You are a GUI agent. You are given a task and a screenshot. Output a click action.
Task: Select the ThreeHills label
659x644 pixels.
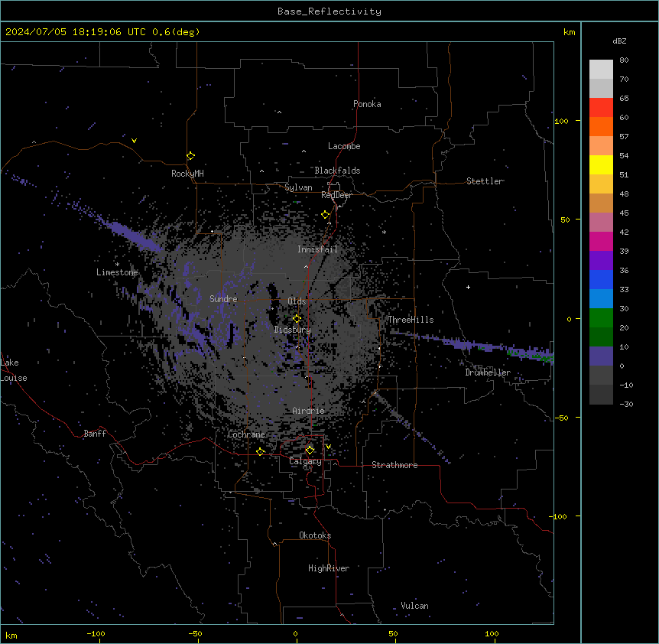(411, 320)
